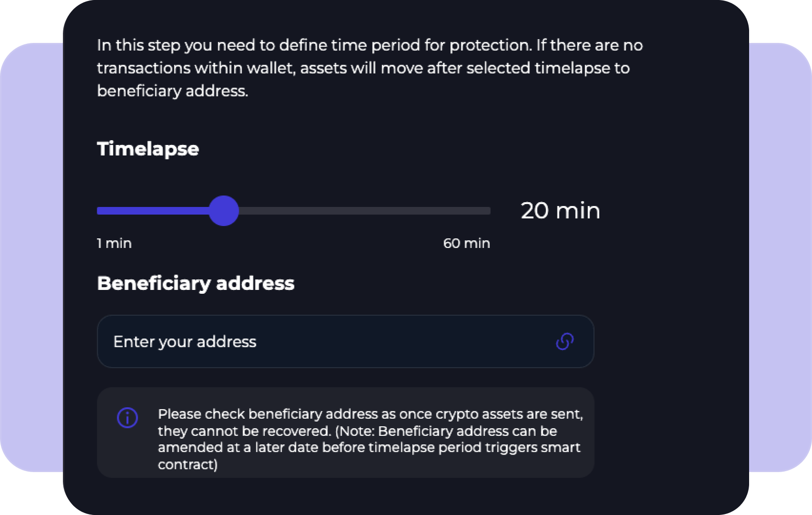Click the gray unfilled part of slider track
Viewport: 812px width, 515px height.
[365, 211]
